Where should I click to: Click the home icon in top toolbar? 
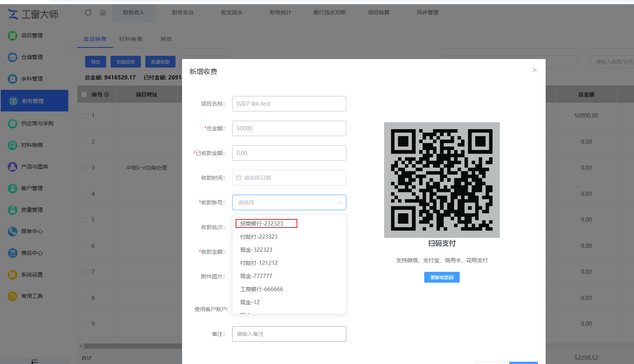[103, 12]
